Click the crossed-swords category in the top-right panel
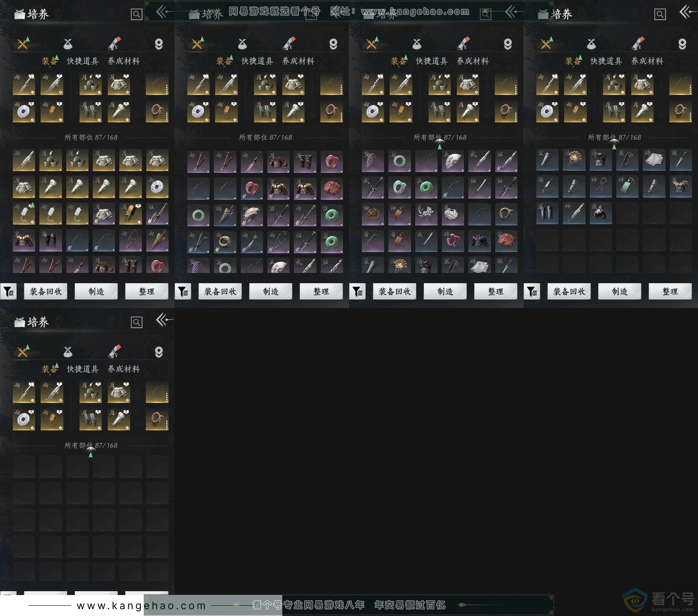Image resolution: width=698 pixels, height=616 pixels. (546, 44)
